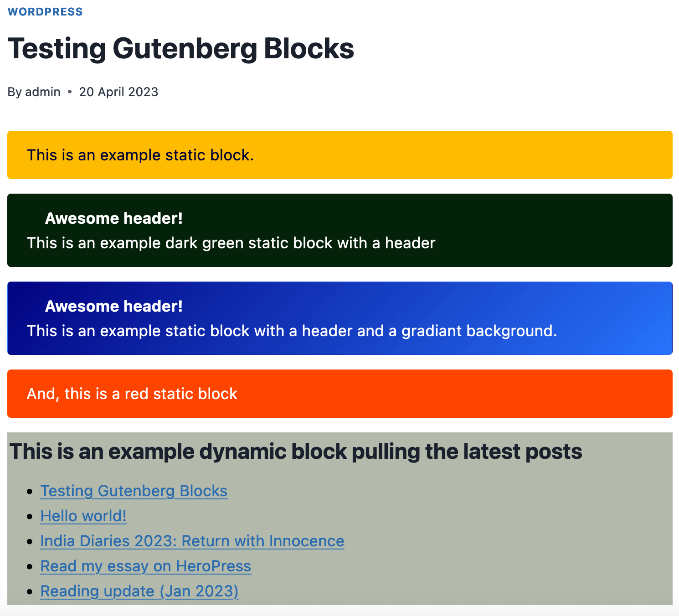Click 'Awesome header!' in the green block

click(113, 218)
